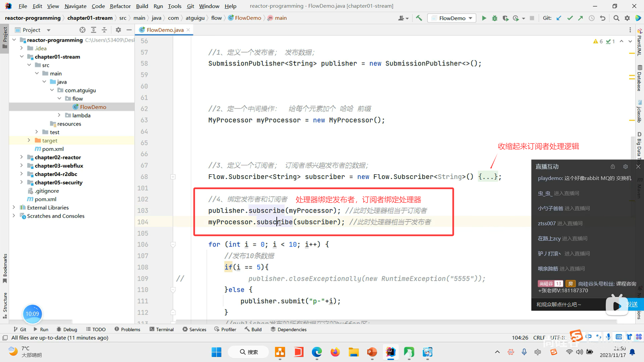This screenshot has width=644, height=362.
Task: Toggle lock icon in live chat panel
Action: [613, 167]
